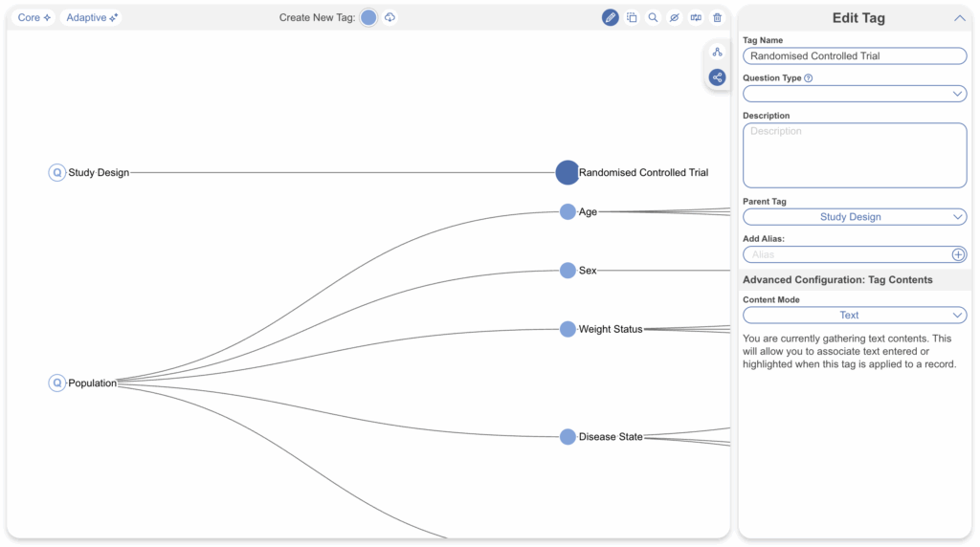Collapse the Edit Tag panel

(959, 18)
